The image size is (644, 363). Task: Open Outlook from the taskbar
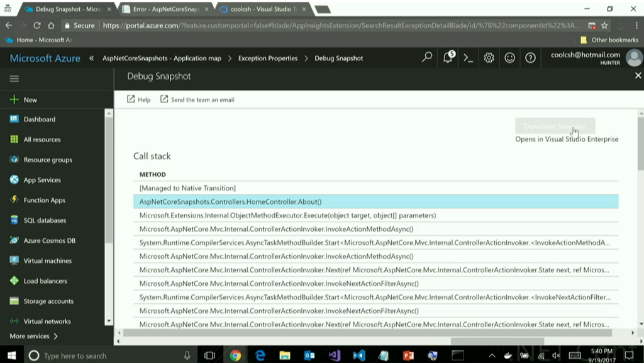pos(309,355)
